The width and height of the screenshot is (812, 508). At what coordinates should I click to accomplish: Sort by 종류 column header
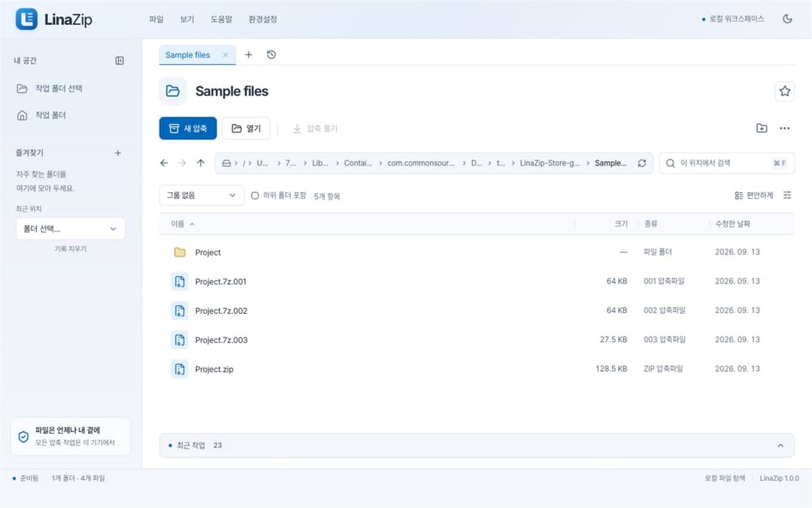(650, 224)
